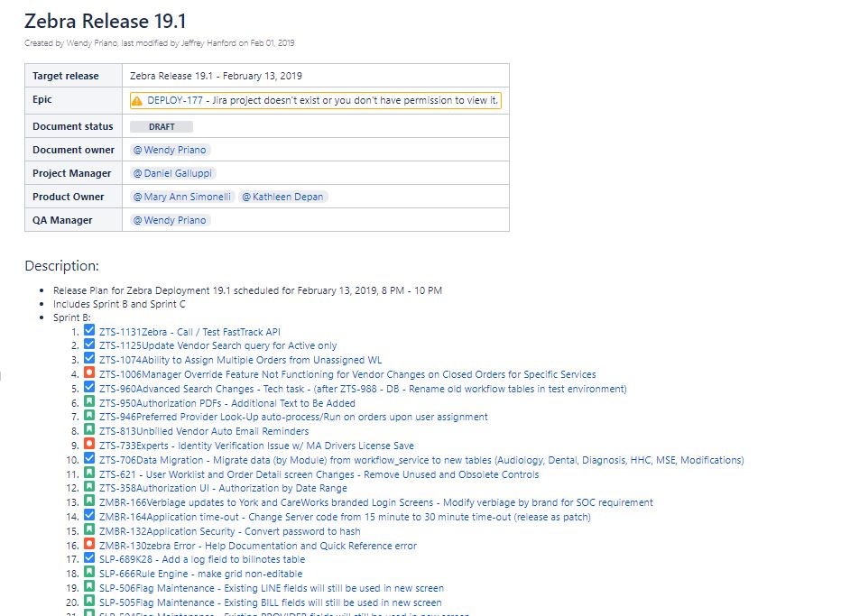Image resolution: width=841 pixels, height=616 pixels.
Task: Click the 'Includes Sprint B and Sprint C' bullet
Action: [119, 304]
